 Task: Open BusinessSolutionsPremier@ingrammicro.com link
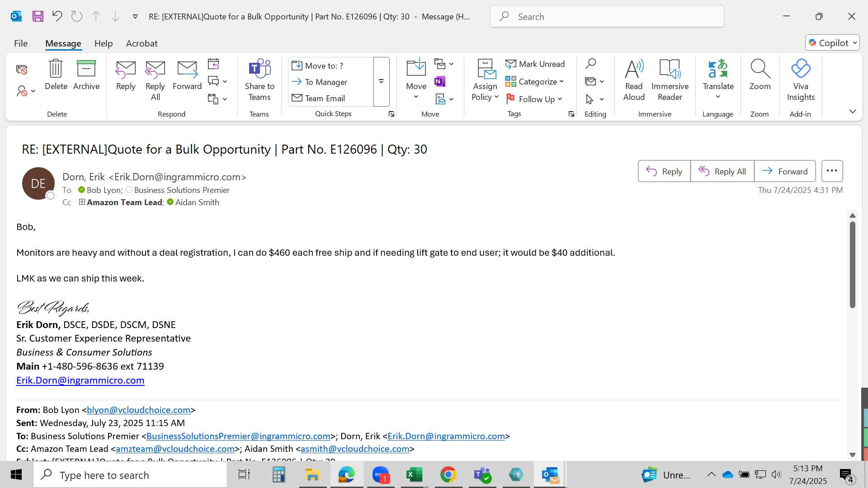238,436
